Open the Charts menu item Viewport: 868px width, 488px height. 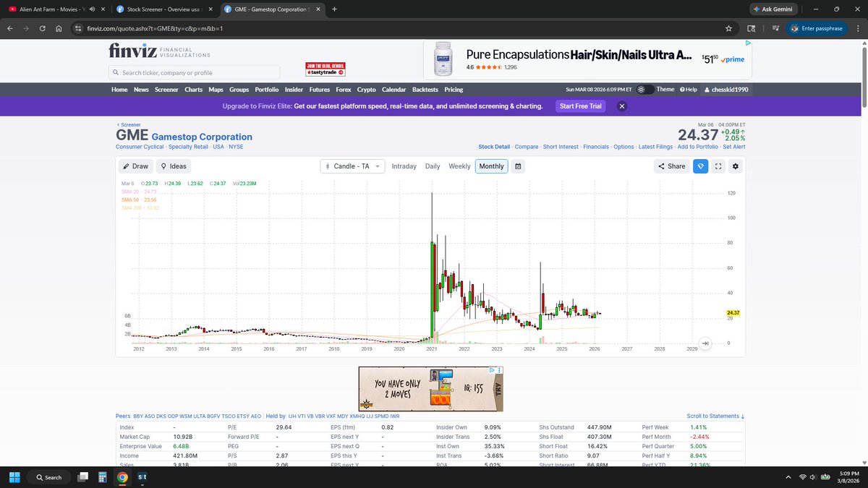tap(193, 90)
